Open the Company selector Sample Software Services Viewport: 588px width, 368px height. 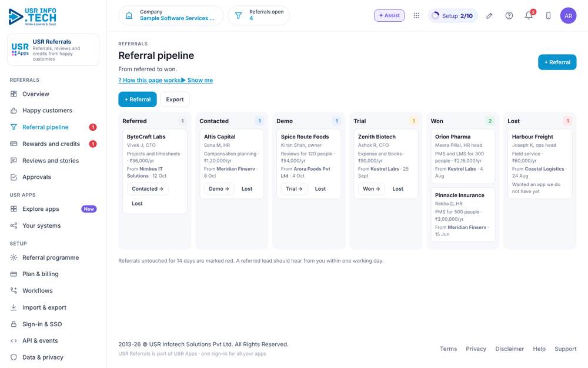pos(171,15)
